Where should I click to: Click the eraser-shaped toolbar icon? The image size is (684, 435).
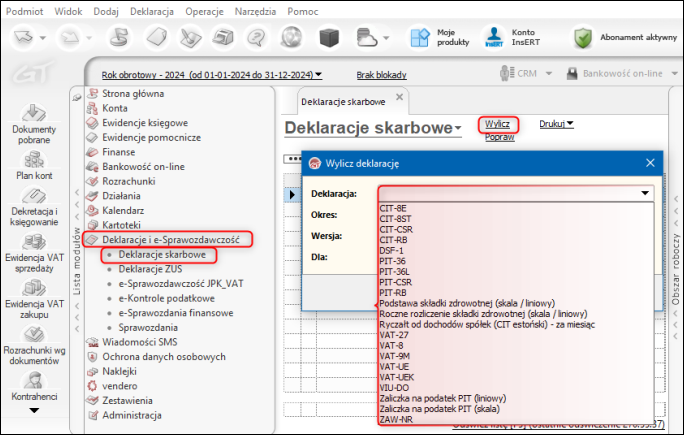(156, 38)
